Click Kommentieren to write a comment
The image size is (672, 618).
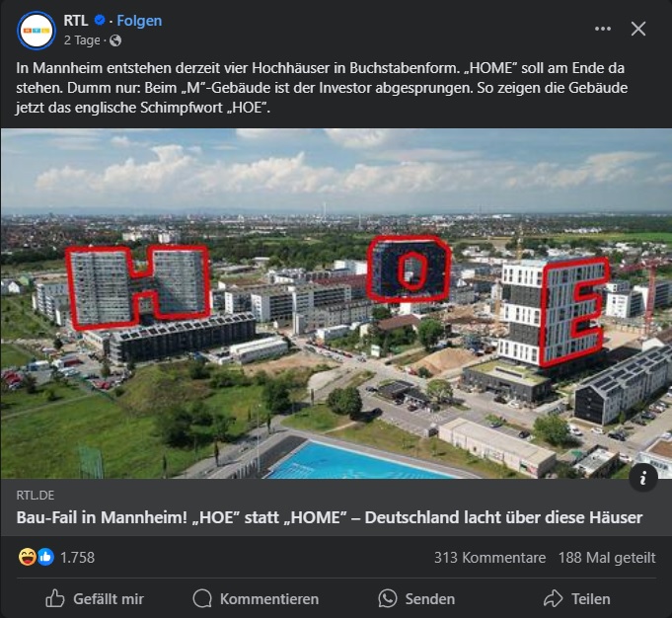[256, 598]
